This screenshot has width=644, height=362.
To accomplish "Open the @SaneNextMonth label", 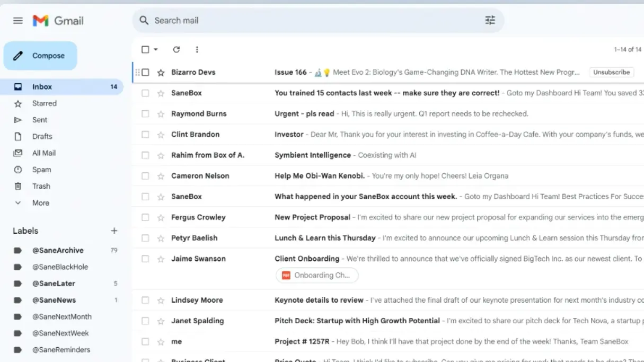I will click(61, 316).
